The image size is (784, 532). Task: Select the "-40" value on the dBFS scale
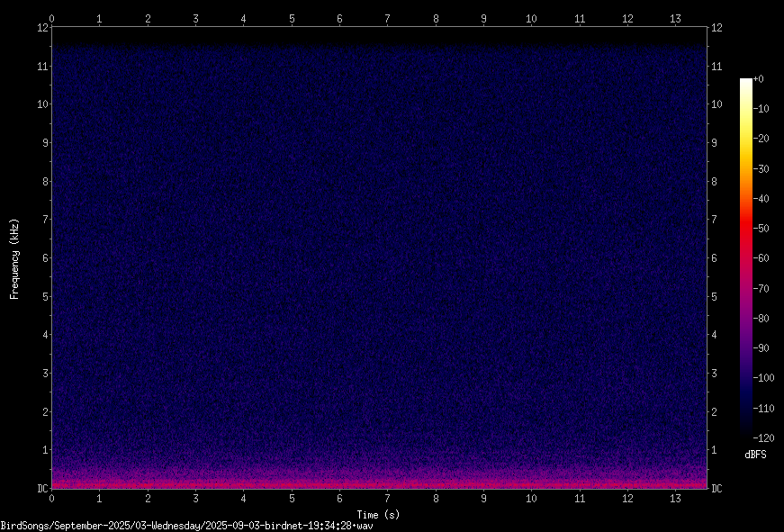761,199
